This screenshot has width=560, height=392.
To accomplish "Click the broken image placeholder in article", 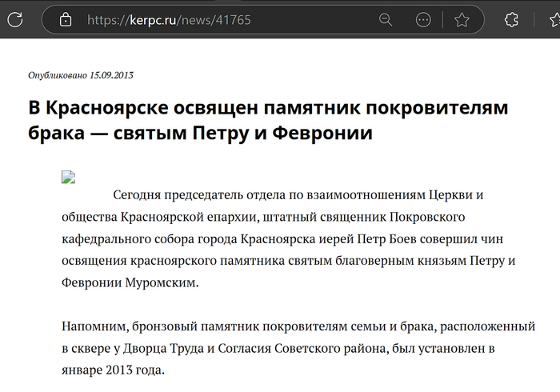I will [69, 178].
